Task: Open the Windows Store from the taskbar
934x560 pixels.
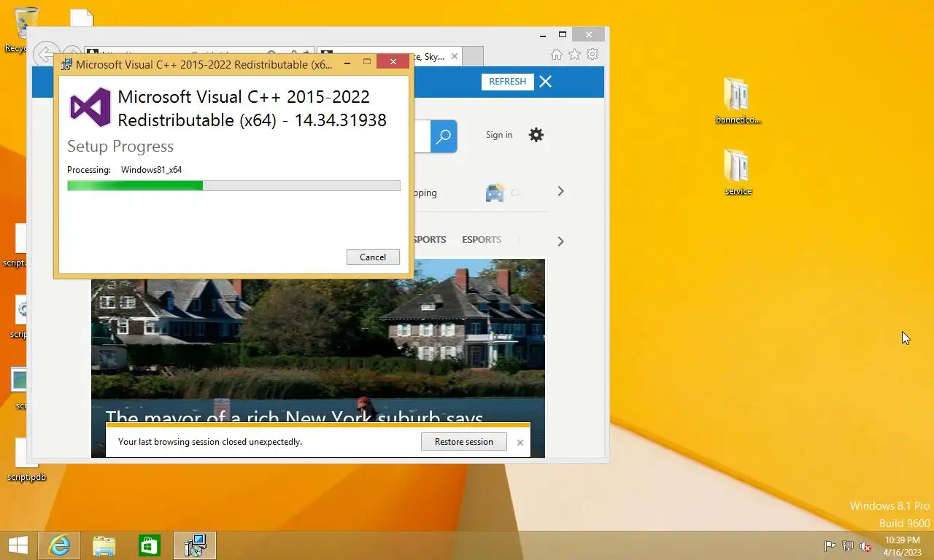Action: click(149, 545)
